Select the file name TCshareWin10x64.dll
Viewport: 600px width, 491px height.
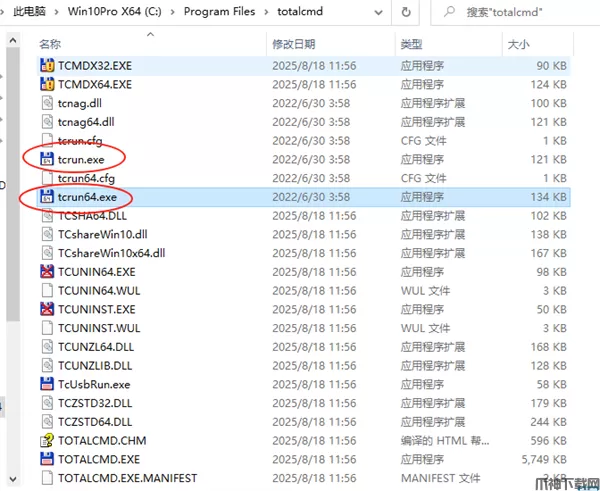[x=112, y=253]
